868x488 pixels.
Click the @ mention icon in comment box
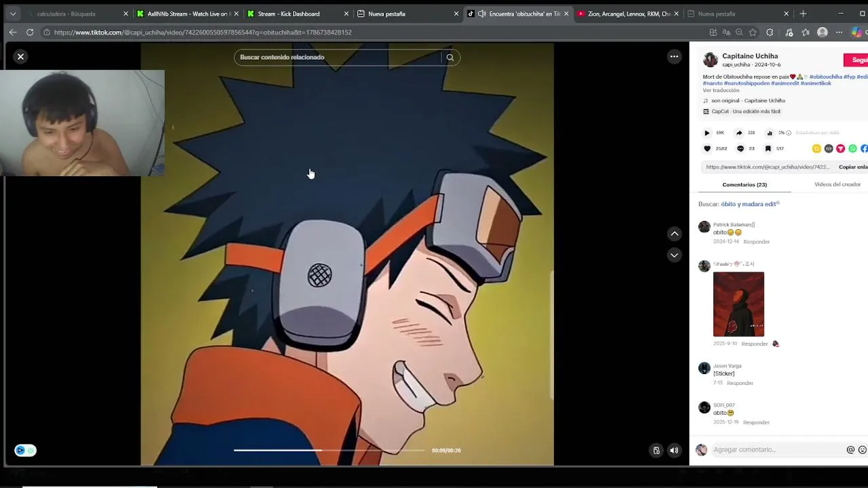point(850,450)
